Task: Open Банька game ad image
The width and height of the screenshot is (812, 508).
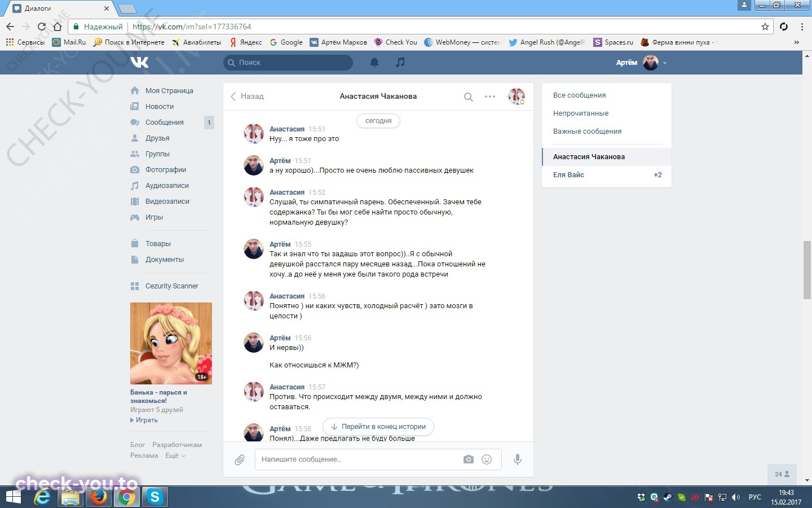Action: pos(171,343)
